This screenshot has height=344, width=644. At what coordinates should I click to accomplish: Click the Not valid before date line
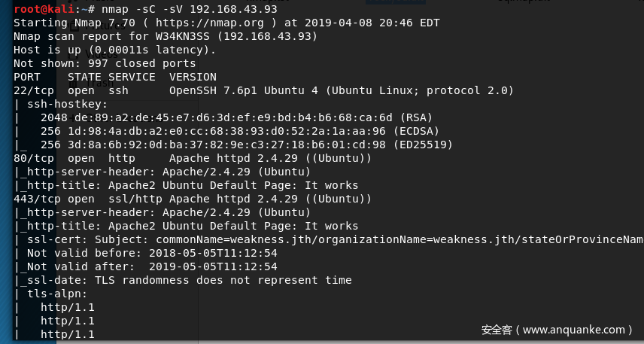tap(145, 253)
